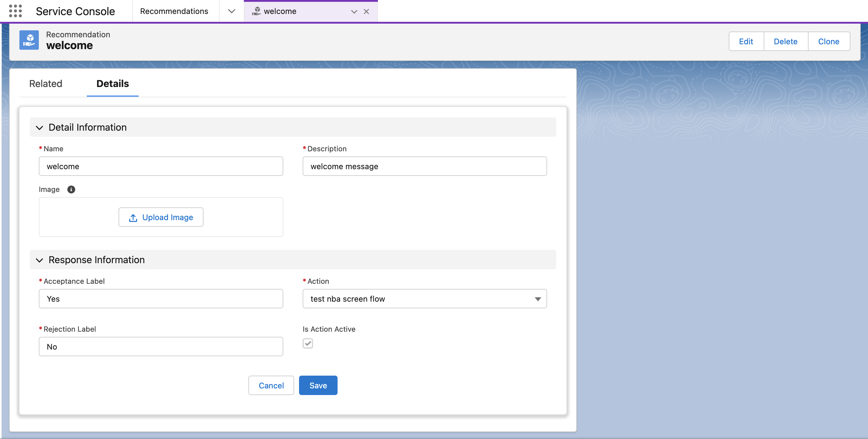Screen dimensions: 868x439
Task: Open the App Launcher grid icon
Action: pos(15,11)
